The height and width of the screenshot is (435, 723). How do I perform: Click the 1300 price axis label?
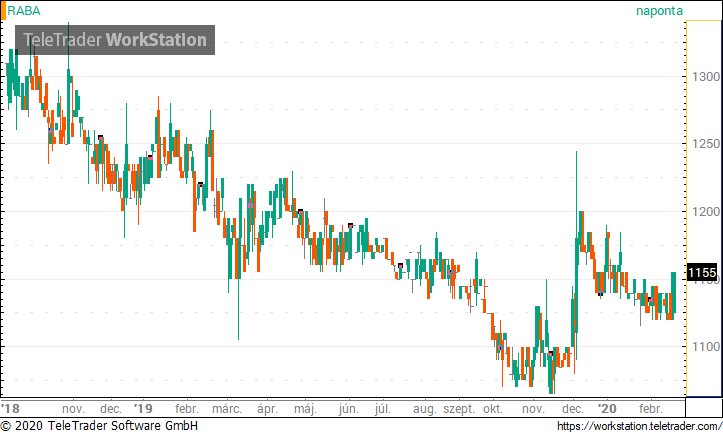706,77
